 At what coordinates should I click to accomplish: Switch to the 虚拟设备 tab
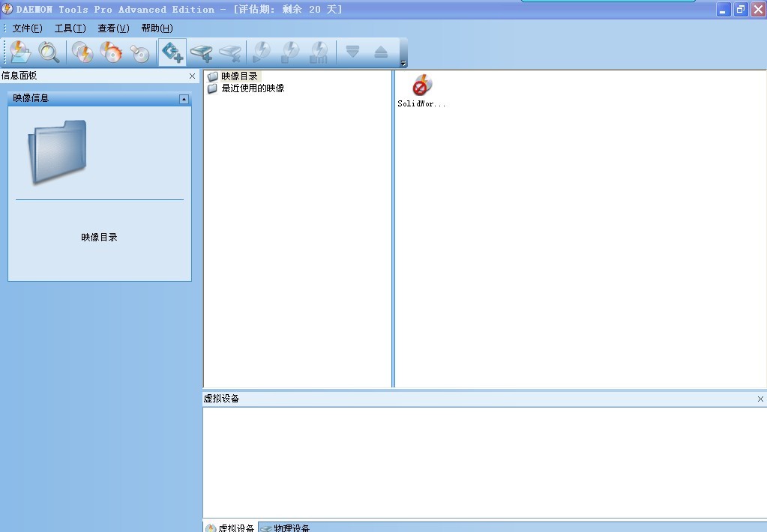[230, 528]
